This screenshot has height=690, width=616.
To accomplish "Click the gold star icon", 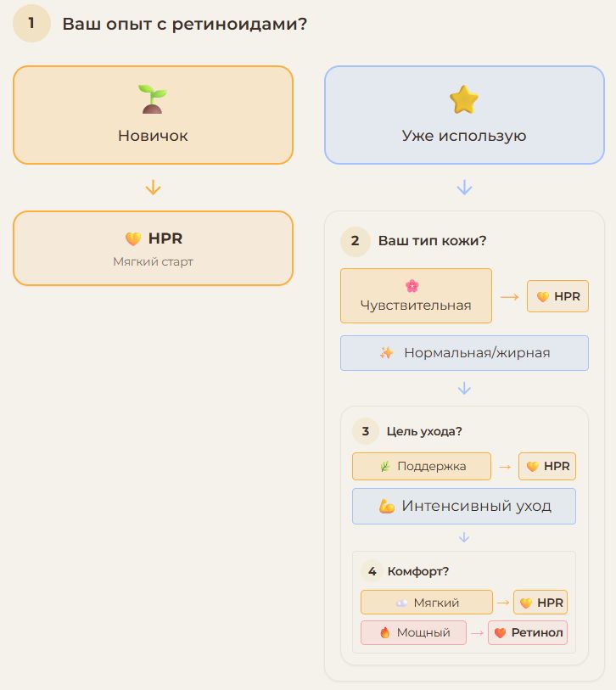I will (464, 99).
